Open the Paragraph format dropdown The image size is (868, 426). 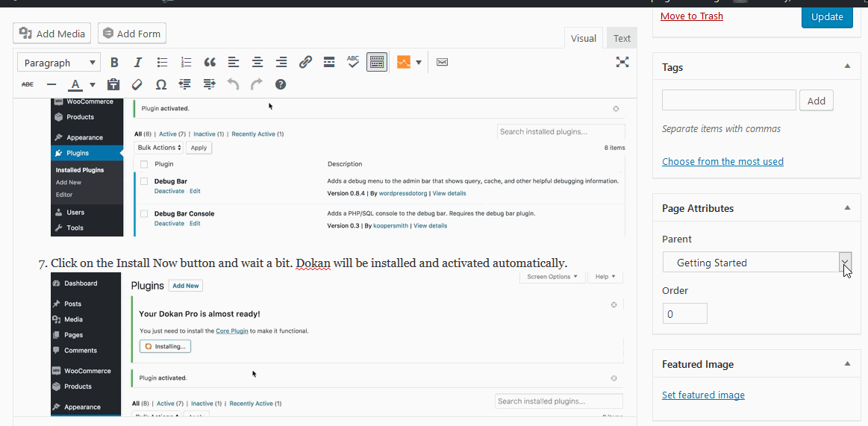point(59,63)
